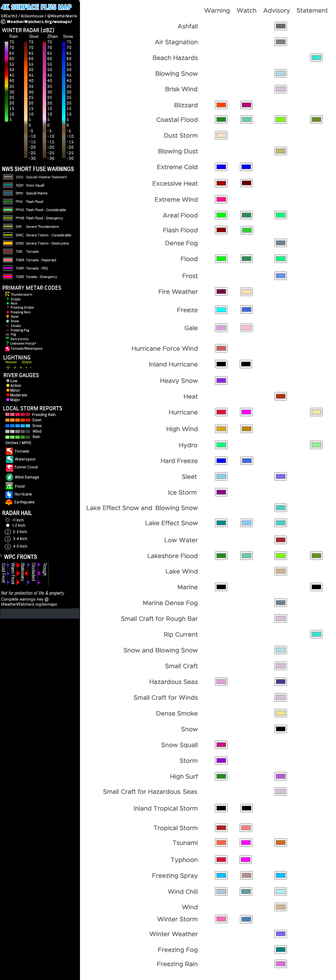Pick the <1 inch radar hail circle
336x980 pixels.
(8, 520)
